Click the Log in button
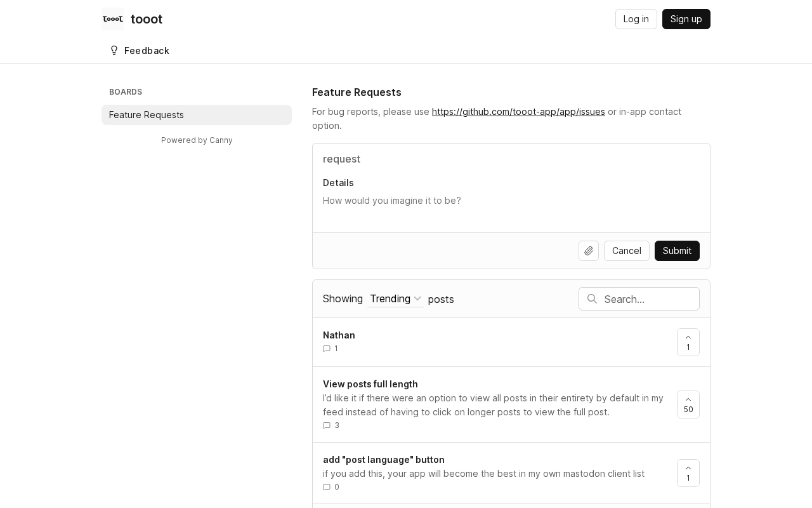The height and width of the screenshot is (508, 812). [636, 19]
